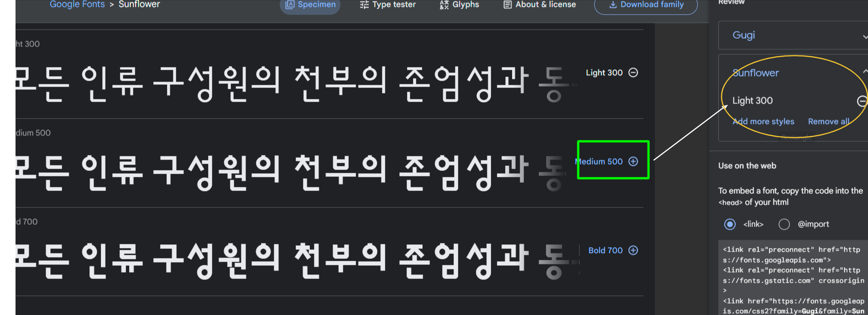This screenshot has height=315, width=868.
Task: Select the <link> radio option
Action: pyautogui.click(x=730, y=224)
